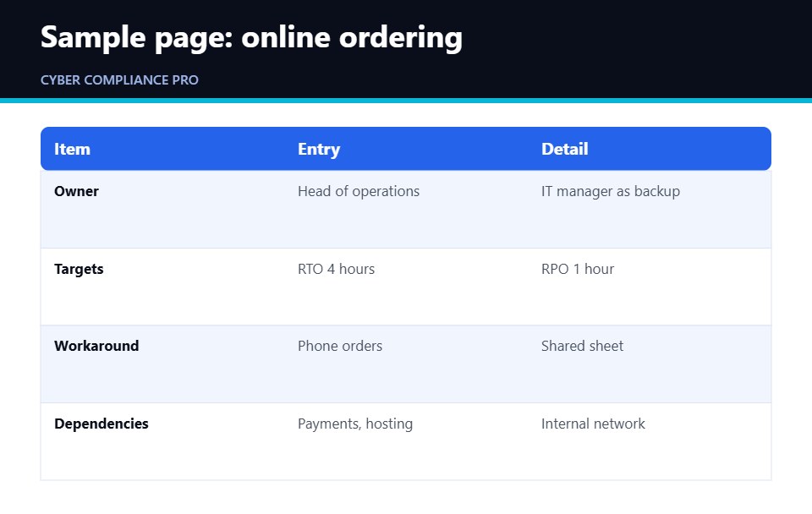Select the 'Head of operations' cell

359,192
